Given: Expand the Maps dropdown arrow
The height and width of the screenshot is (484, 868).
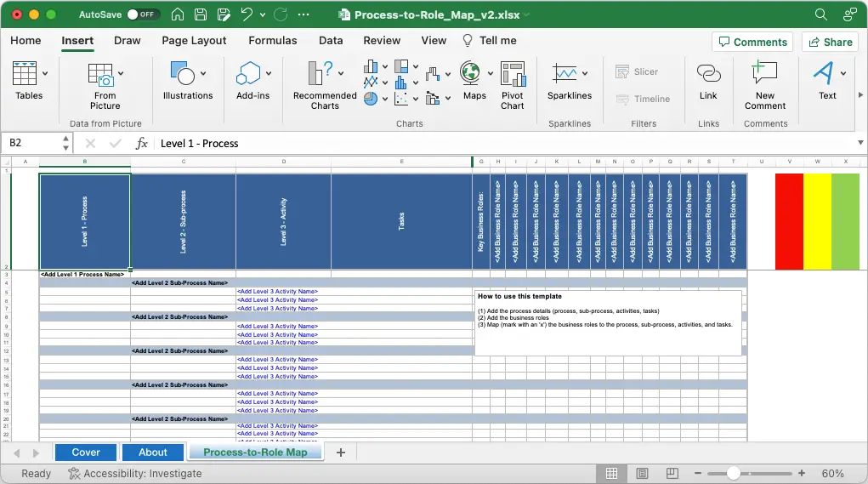Looking at the screenshot, I should 490,73.
